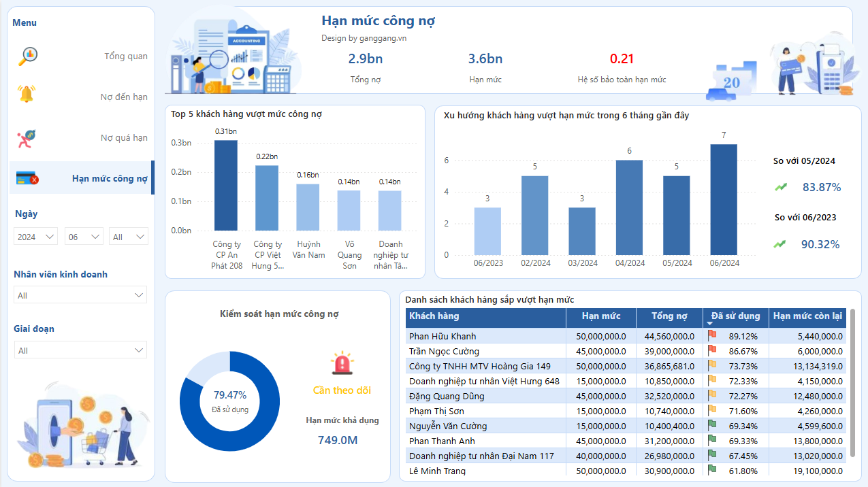
Task: Click the magnifier chart icon for Tổng quan
Action: [x=27, y=56]
